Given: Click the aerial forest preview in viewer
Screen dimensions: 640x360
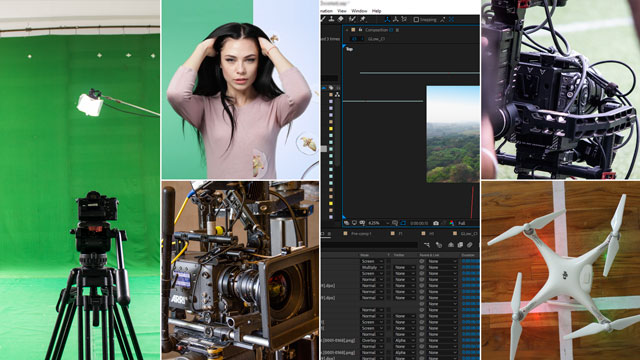Looking at the screenshot, I should [x=453, y=134].
